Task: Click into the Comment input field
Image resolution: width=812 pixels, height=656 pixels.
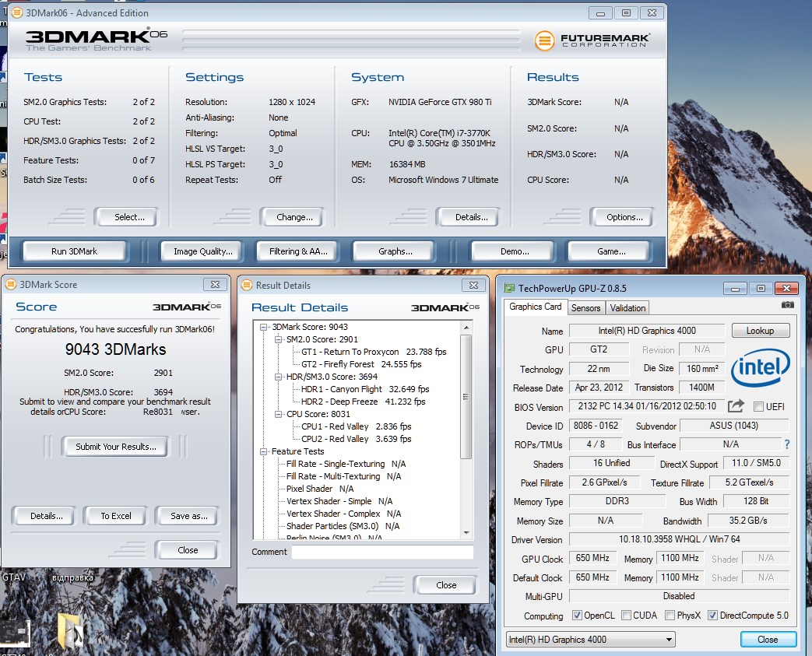Action: [x=381, y=552]
